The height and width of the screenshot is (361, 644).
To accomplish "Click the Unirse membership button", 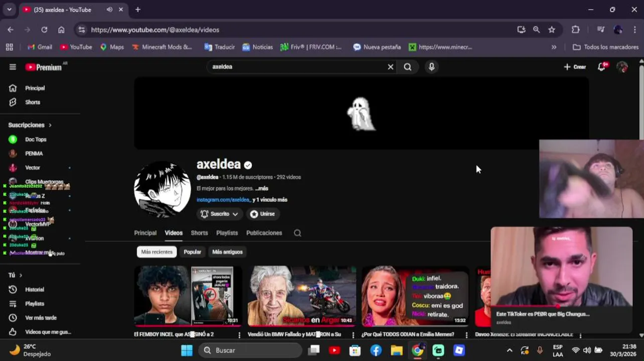I will click(263, 214).
